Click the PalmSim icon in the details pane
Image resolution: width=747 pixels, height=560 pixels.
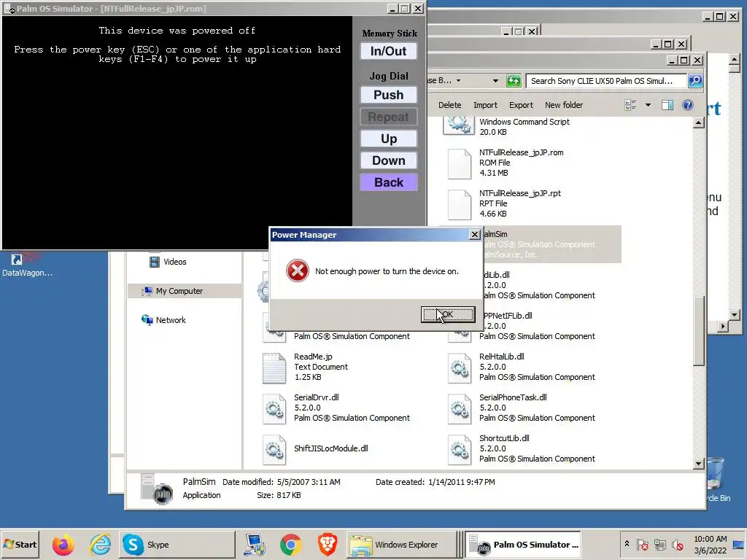156,489
